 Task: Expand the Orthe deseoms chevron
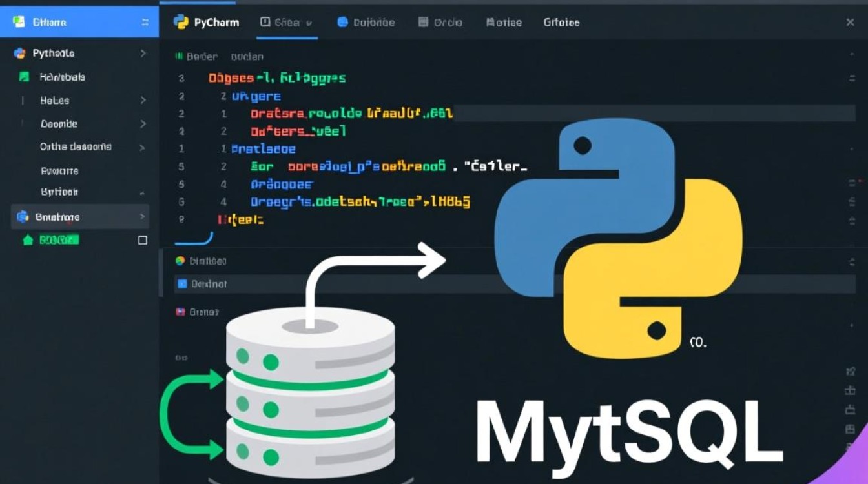coord(142,147)
